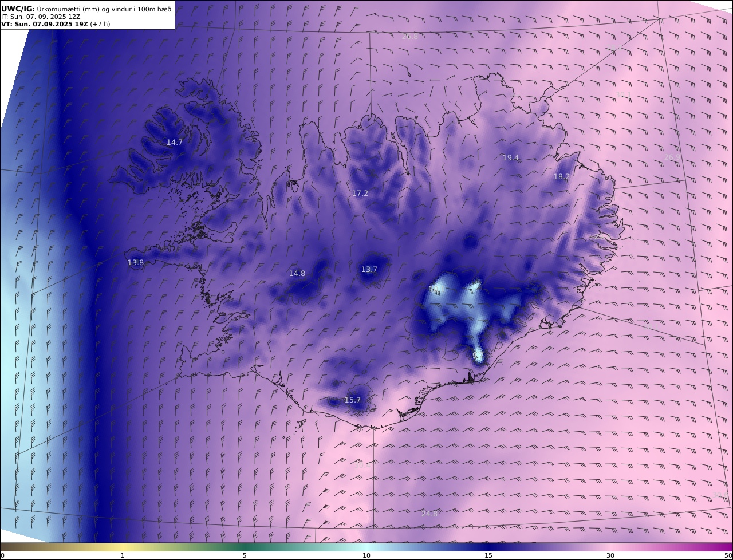Click the '15' tick label on the color scale
This screenshot has width=733, height=560.
click(x=488, y=555)
